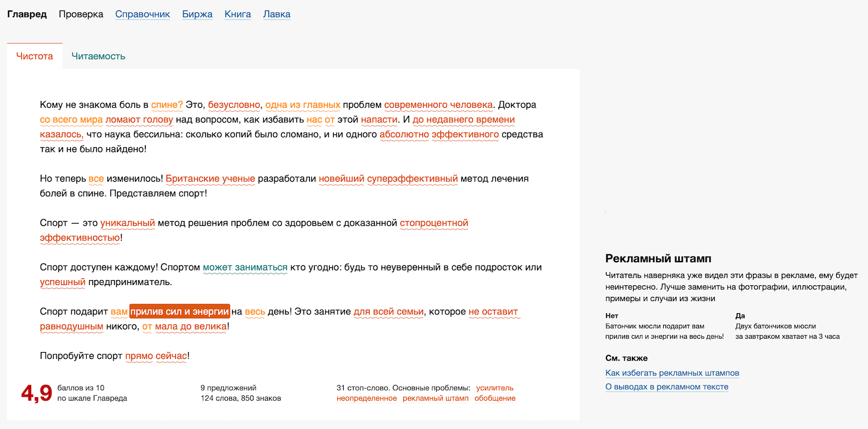Click the underlined word 'успешный'
This screenshot has width=868, height=429.
(x=62, y=282)
